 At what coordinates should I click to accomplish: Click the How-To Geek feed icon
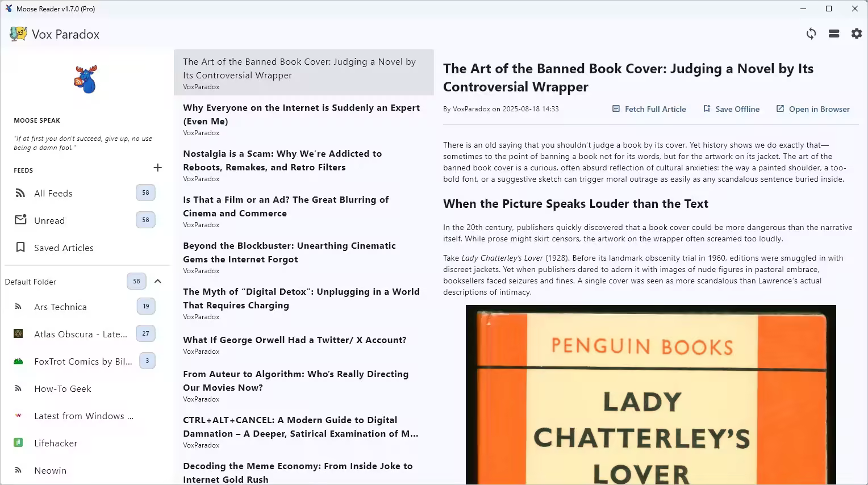(x=18, y=388)
